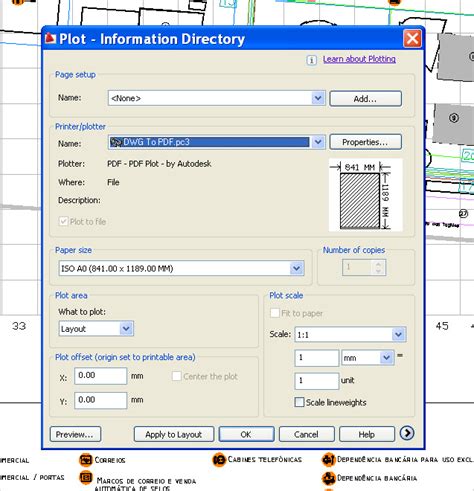Click the scale unit value field
Viewport: 474px width, 491px height.
pyautogui.click(x=317, y=381)
